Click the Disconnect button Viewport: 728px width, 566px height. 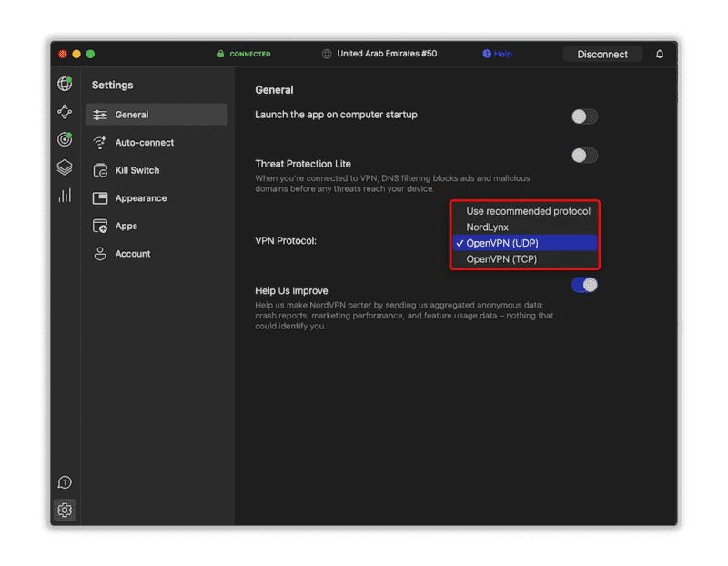tap(602, 55)
